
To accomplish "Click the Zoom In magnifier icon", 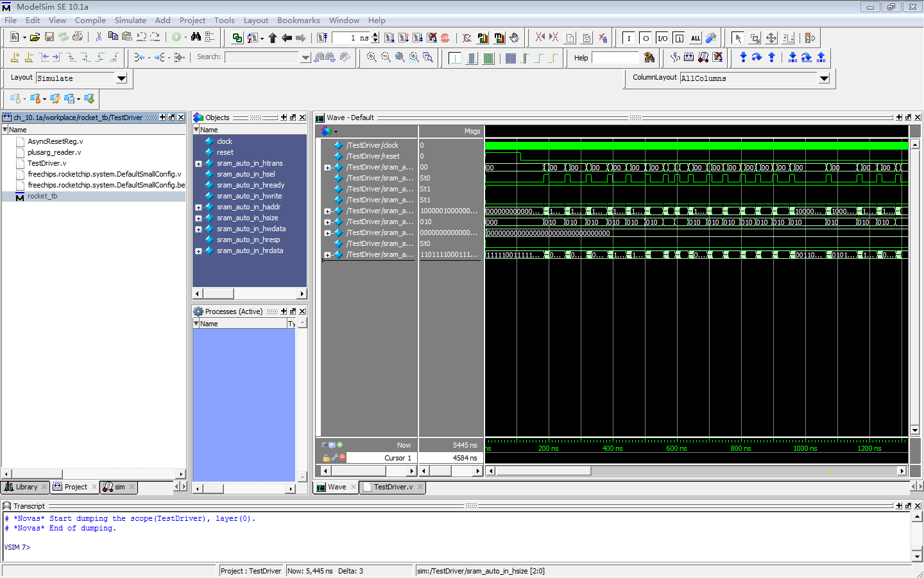I will pyautogui.click(x=372, y=57).
